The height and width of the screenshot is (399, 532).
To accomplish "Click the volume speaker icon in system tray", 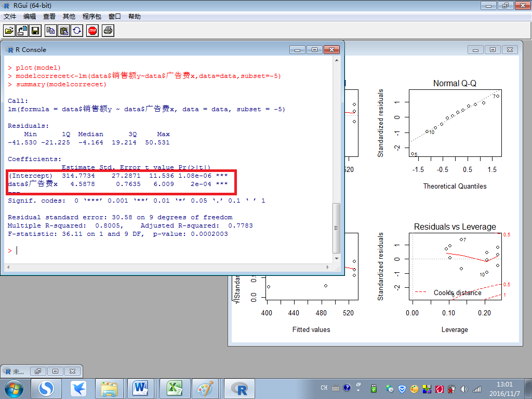I will pyautogui.click(x=463, y=388).
